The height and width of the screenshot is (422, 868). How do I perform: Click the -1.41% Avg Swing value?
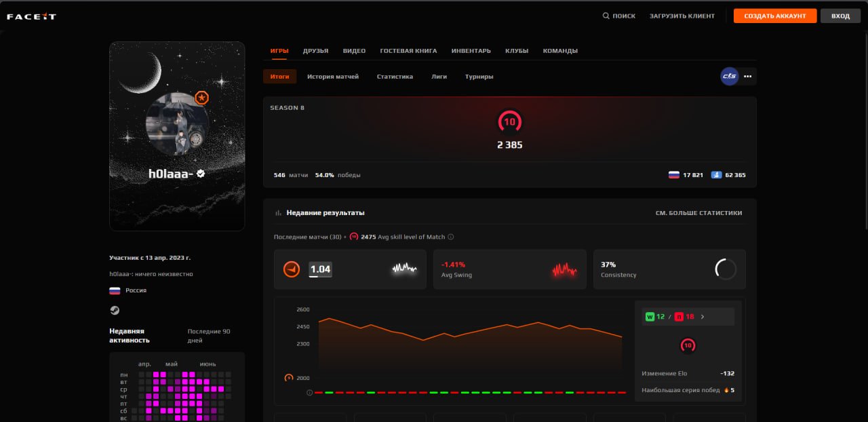(453, 265)
